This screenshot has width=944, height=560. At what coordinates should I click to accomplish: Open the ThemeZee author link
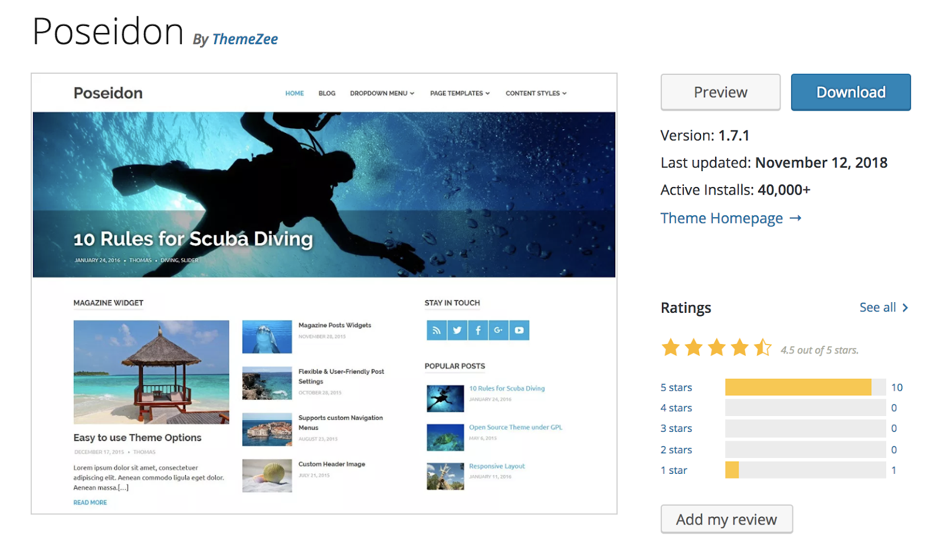click(245, 40)
